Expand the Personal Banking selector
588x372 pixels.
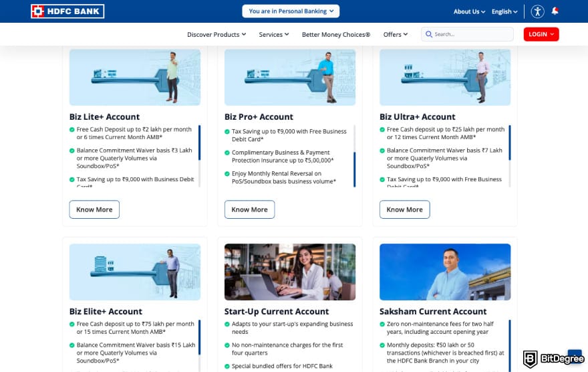click(x=291, y=11)
